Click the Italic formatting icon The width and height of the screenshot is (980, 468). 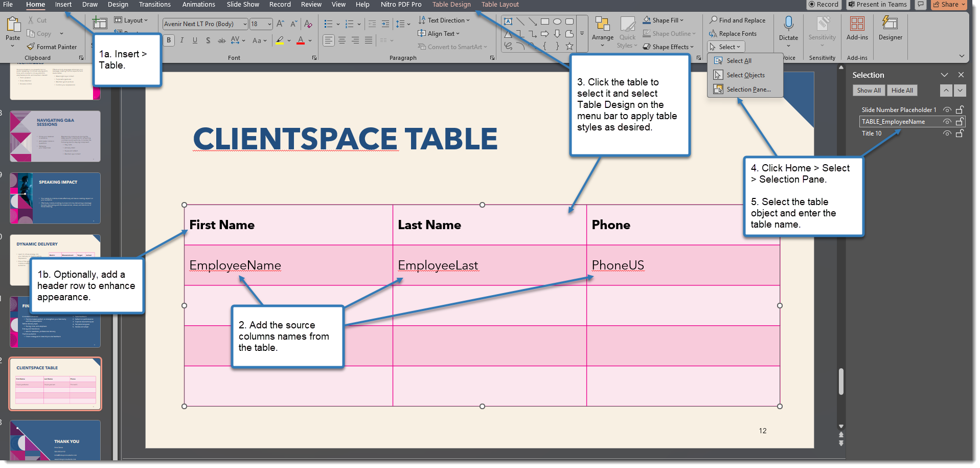182,40
